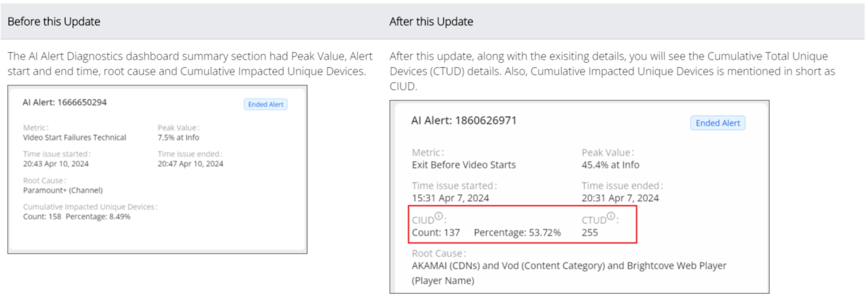The width and height of the screenshot is (868, 306).
Task: Select the Exit Before Video Starts metric
Action: coord(463,165)
